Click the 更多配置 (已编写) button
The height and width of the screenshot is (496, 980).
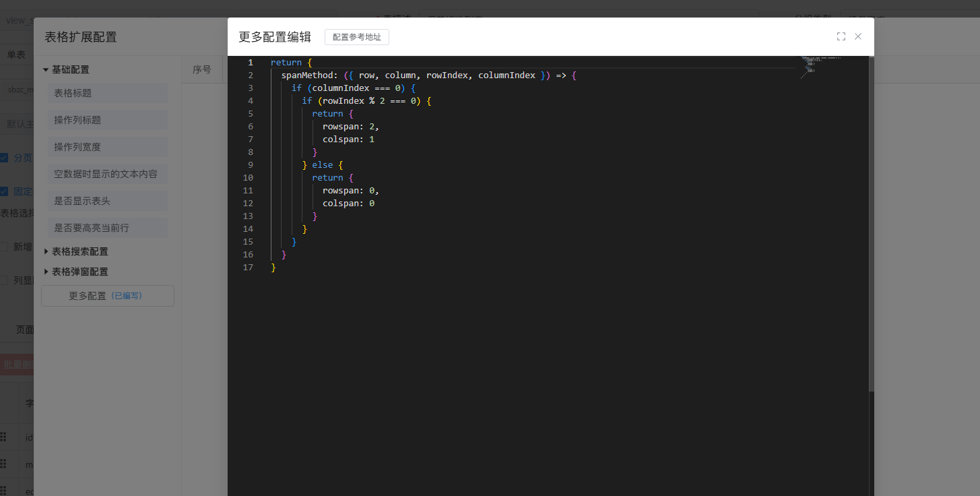(108, 296)
